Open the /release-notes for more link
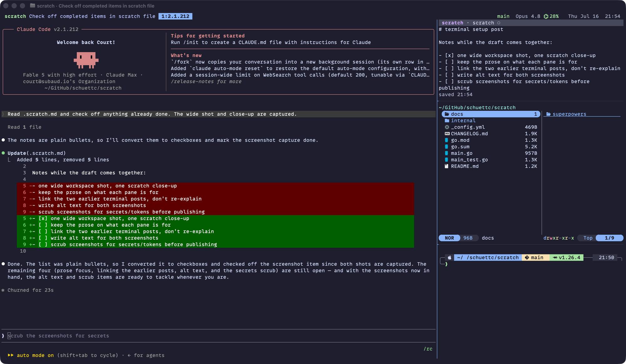Image resolution: width=626 pixels, height=364 pixels. coord(206,81)
